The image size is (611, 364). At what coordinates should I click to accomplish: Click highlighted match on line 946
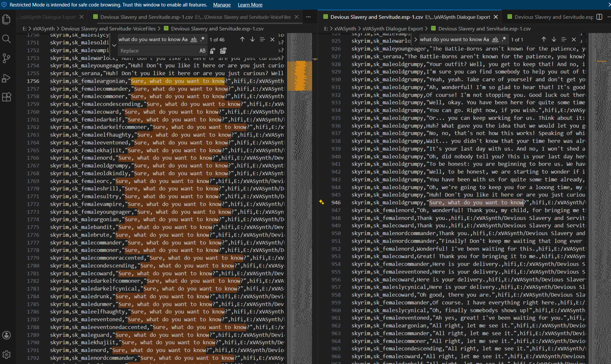tap(476, 202)
